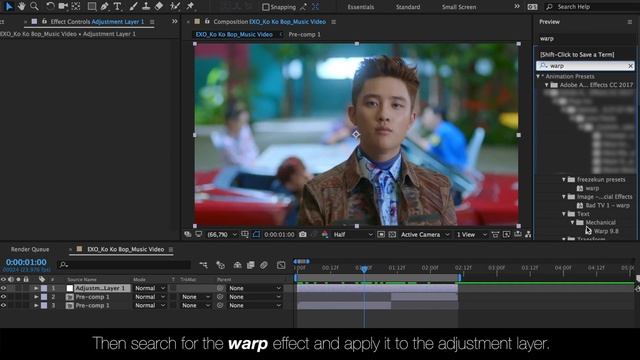Screen dimensions: 640x360
Task: Click the Draft 3D timeline icon
Action: click(220, 265)
